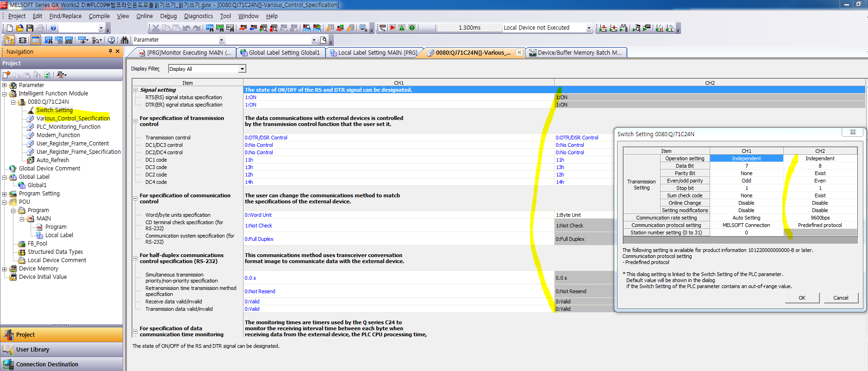The width and height of the screenshot is (868, 371).
Task: Switch to the Global Label Setting Global1 tab
Action: [x=281, y=53]
